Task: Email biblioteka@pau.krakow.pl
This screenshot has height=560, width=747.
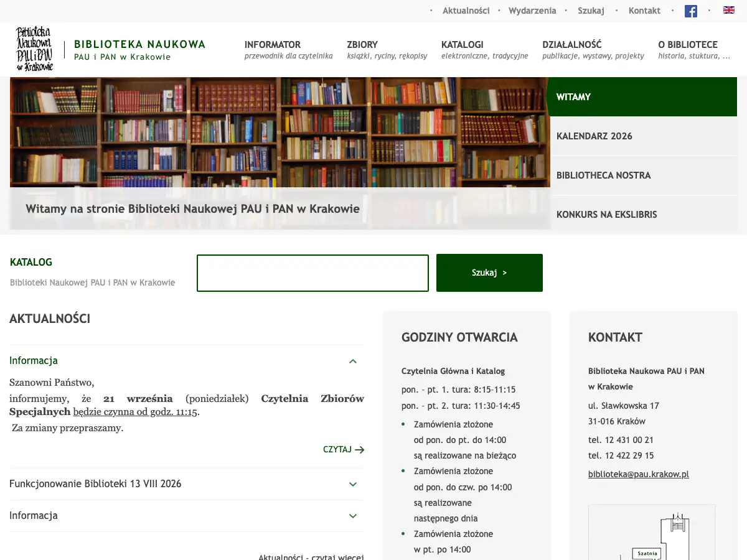Action: pyautogui.click(x=638, y=474)
